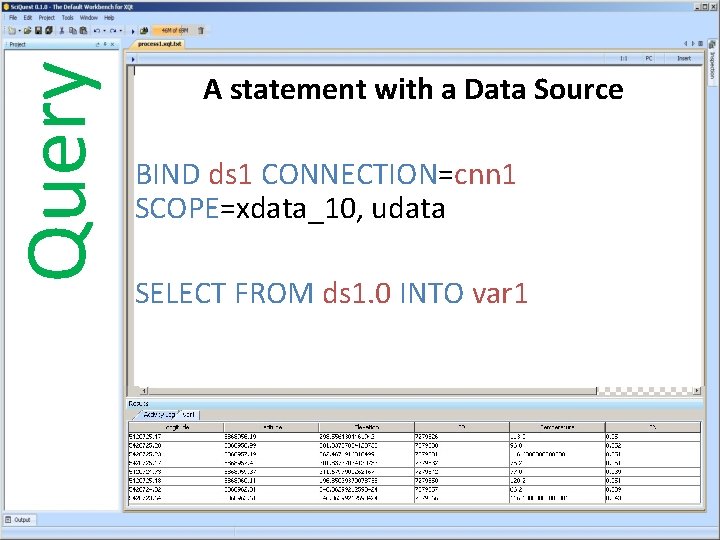
Task: Click the Undo arrow icon
Action: pos(97,31)
